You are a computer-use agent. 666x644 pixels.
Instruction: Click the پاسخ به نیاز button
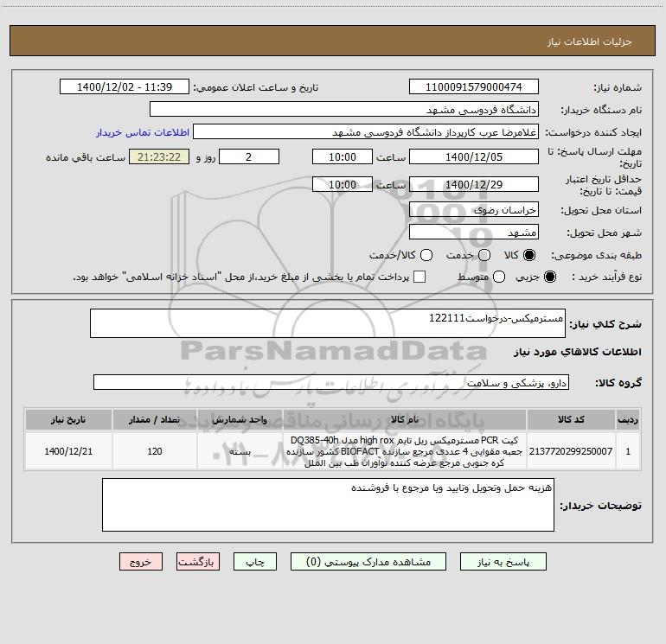pos(503,562)
